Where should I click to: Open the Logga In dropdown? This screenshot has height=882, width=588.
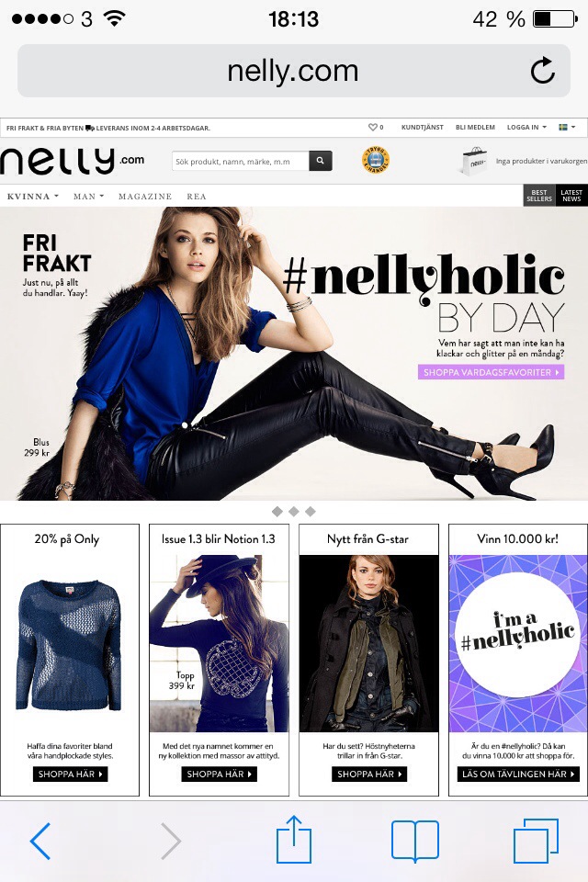[x=526, y=127]
